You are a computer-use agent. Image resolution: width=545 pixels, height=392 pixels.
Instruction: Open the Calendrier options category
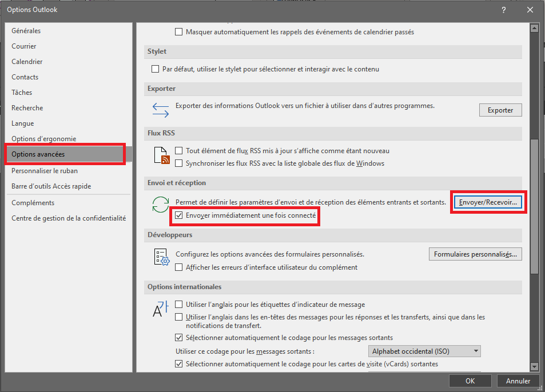[27, 62]
